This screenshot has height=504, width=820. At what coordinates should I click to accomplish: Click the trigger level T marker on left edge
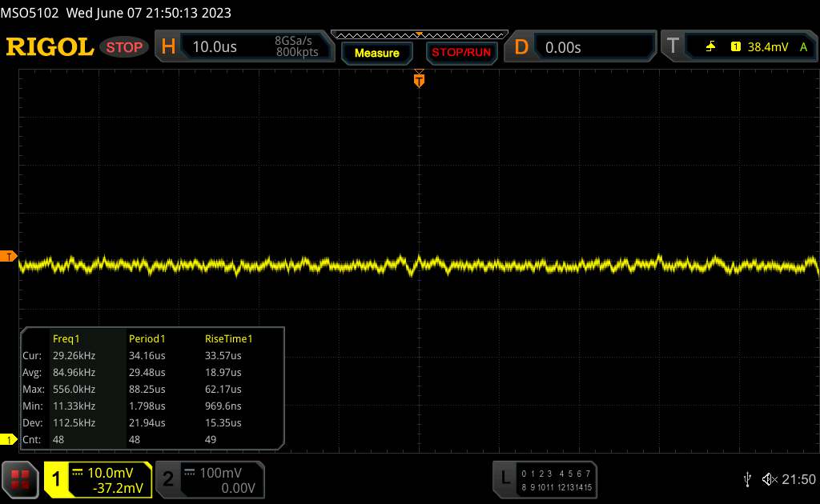point(9,256)
